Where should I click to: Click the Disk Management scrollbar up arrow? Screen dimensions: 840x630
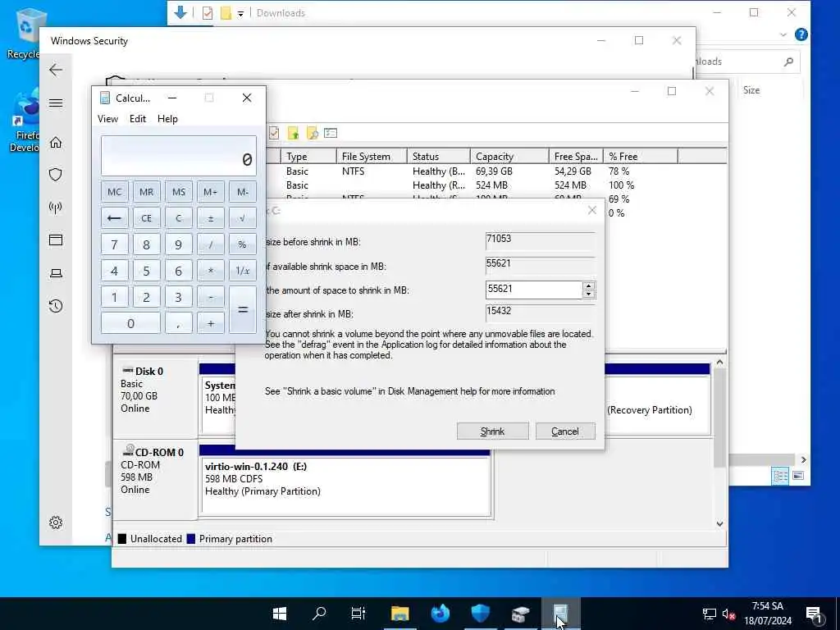pos(719,363)
